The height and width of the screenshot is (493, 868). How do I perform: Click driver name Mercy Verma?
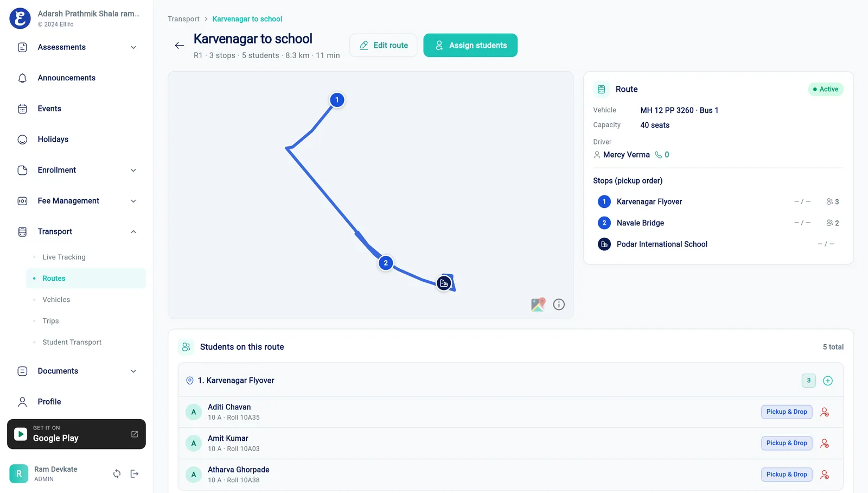[626, 155]
